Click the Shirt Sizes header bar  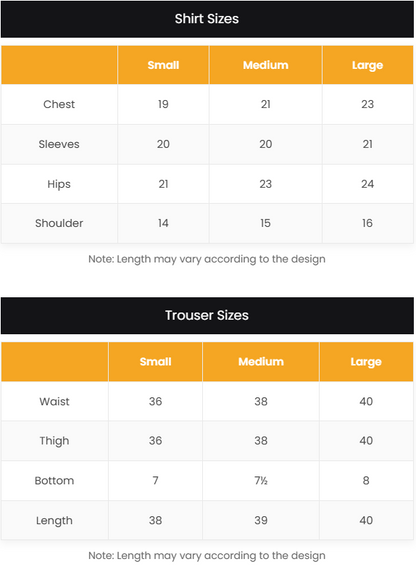tap(207, 19)
